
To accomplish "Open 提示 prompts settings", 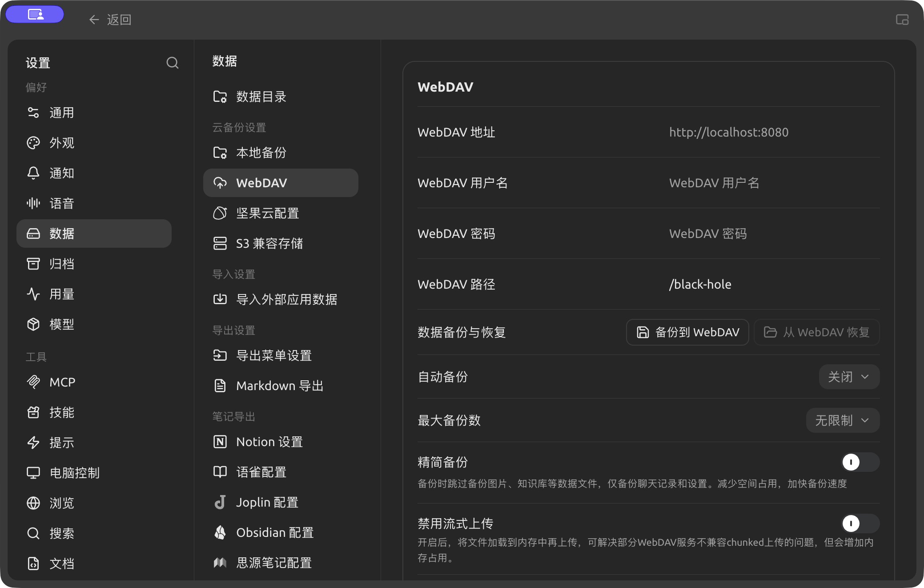I will (94, 443).
